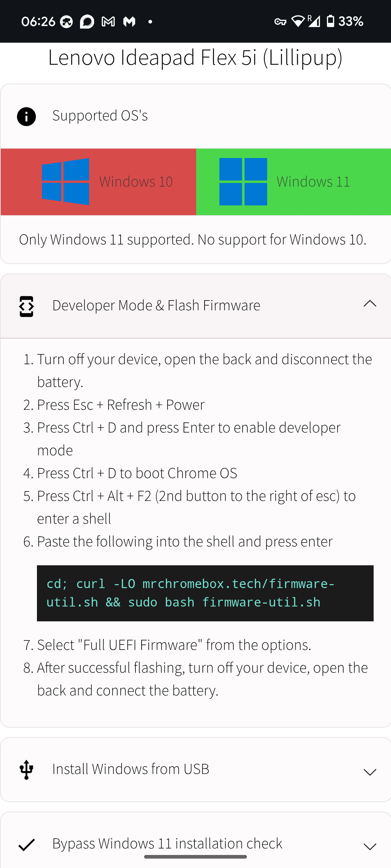Tap the VPN key status icon
391x868 pixels.
click(280, 22)
